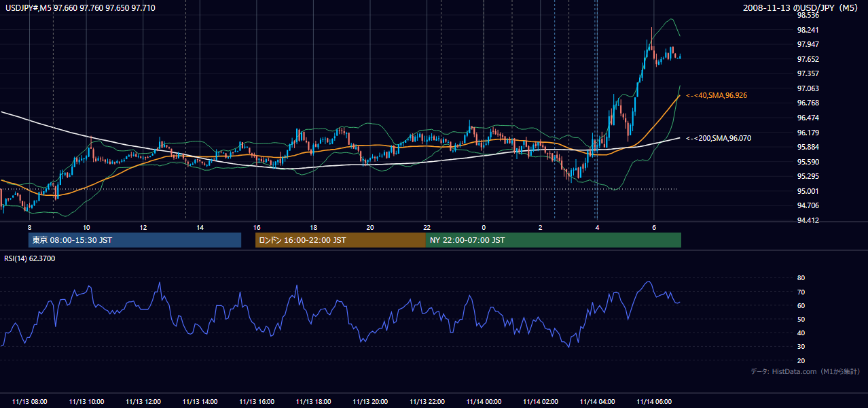The width and height of the screenshot is (868, 408).
Task: Click the RSI 40 level label
Action: click(801, 333)
